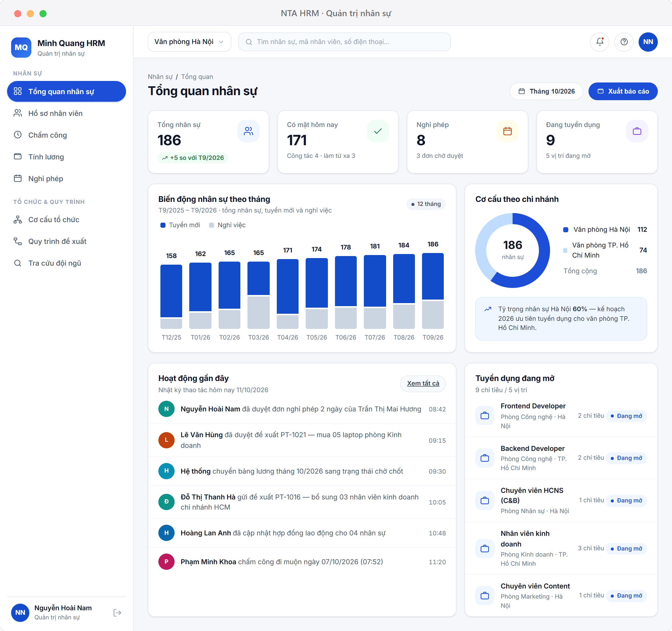Click the MQ company logo
The width and height of the screenshot is (672, 631).
[21, 47]
